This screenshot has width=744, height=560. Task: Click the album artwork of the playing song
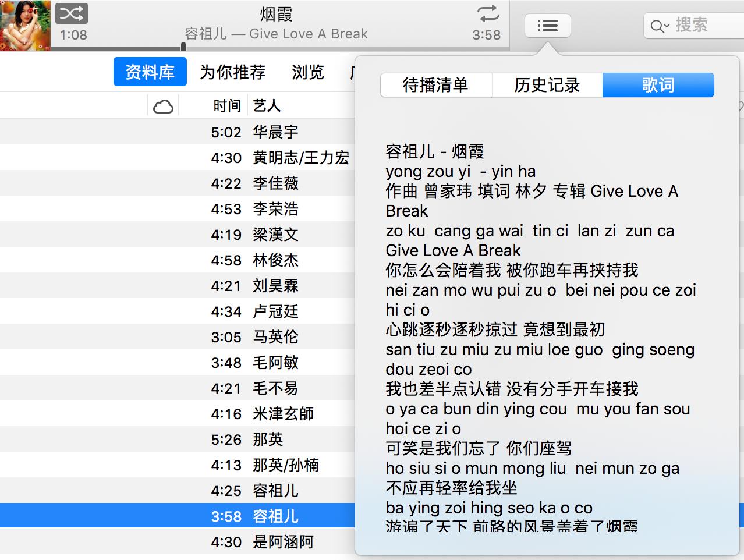[x=25, y=25]
